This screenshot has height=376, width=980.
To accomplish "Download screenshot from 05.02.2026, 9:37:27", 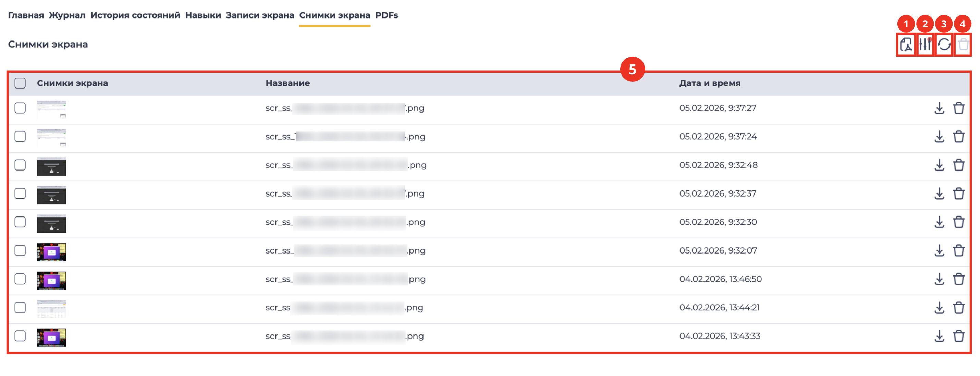I will [x=939, y=108].
